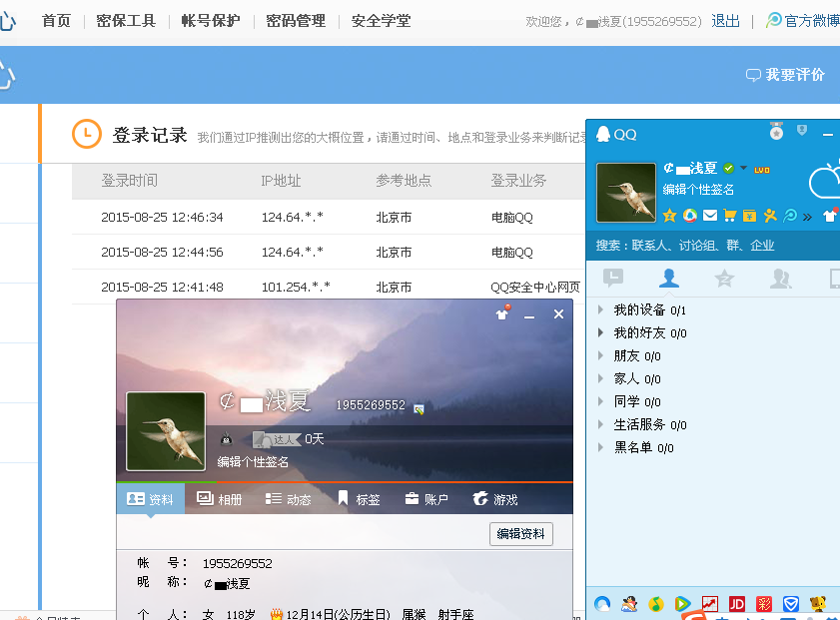Open 资料 tab in profile window
Screen dimensions: 840x620
(151, 499)
